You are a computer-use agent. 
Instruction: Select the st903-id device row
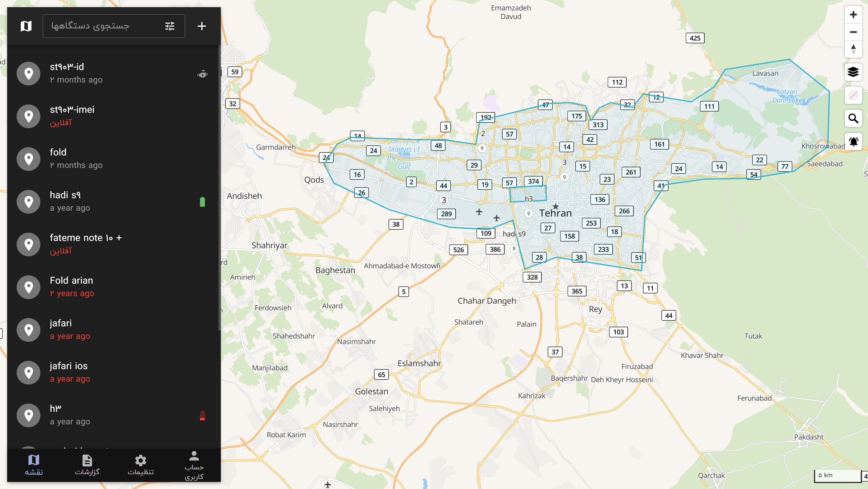114,73
